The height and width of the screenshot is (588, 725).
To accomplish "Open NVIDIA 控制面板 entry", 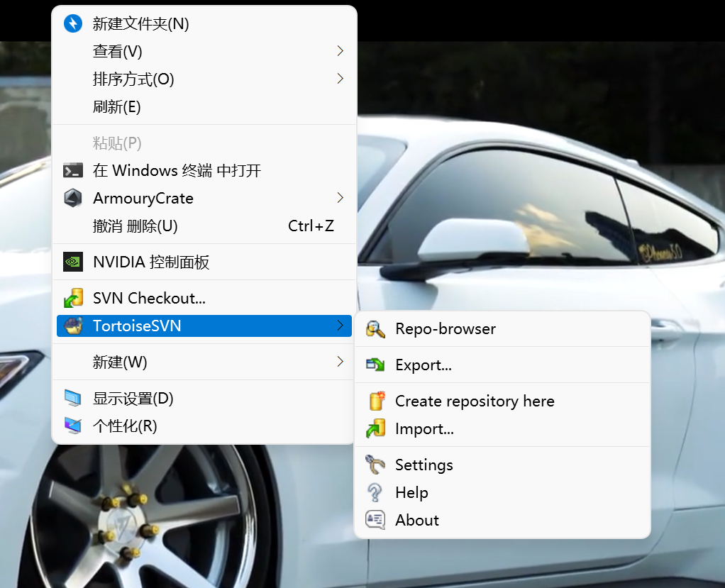I will tap(204, 262).
